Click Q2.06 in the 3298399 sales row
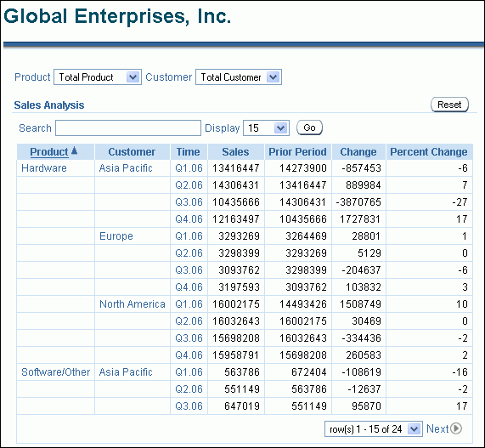 pyautogui.click(x=189, y=253)
